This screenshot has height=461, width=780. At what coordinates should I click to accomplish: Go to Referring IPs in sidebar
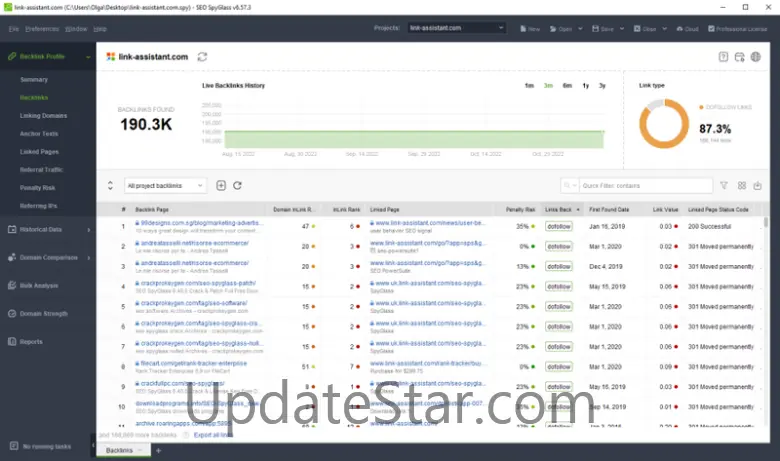coord(38,206)
